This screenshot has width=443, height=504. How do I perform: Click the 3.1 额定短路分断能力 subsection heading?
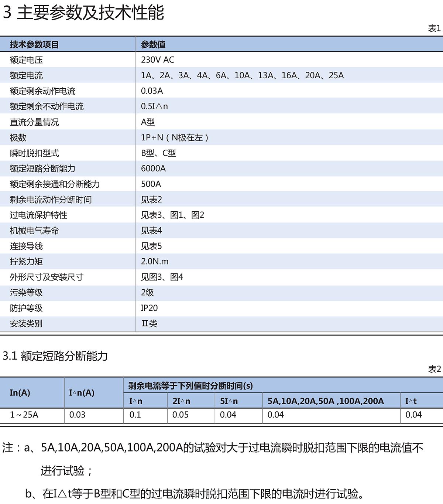tap(55, 356)
